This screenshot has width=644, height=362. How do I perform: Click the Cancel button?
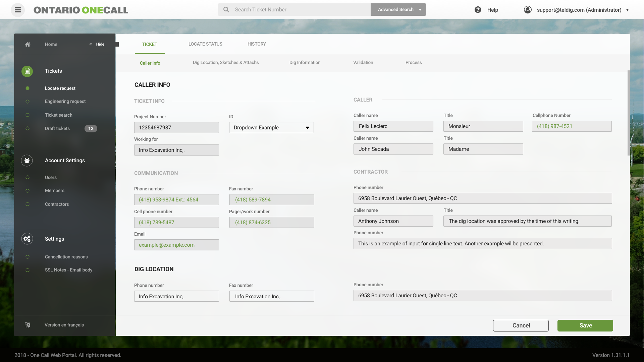521,325
